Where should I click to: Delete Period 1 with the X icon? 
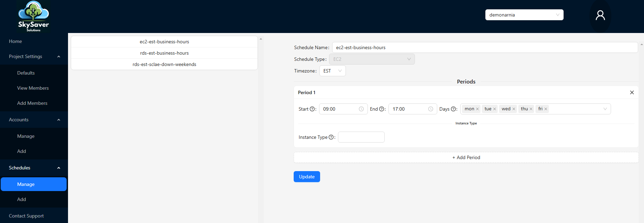[x=632, y=92]
